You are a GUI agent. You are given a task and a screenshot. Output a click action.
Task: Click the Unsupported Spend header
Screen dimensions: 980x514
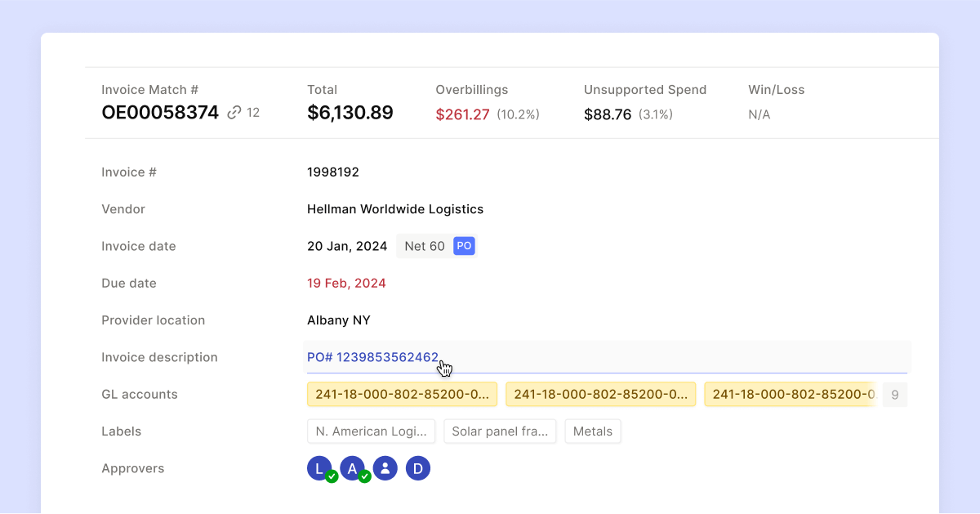point(645,90)
